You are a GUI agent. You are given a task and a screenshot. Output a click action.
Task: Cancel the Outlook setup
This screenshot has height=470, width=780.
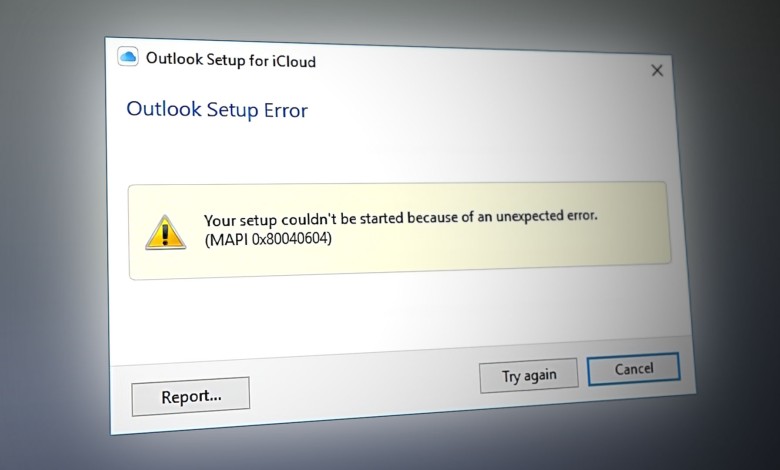634,369
